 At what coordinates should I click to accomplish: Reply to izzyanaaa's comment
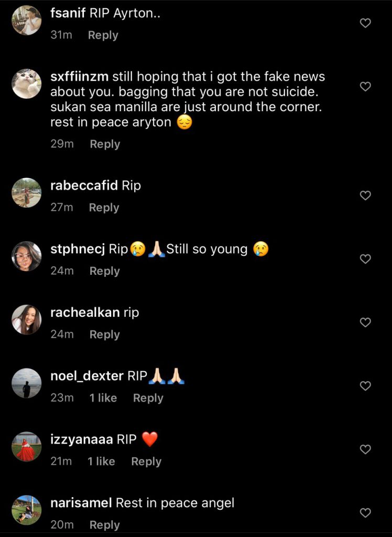point(146,461)
